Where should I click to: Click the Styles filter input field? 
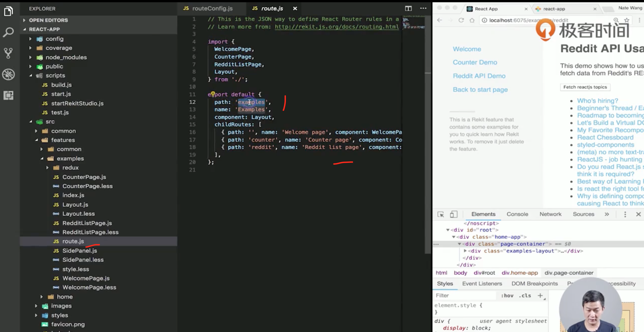point(465,296)
